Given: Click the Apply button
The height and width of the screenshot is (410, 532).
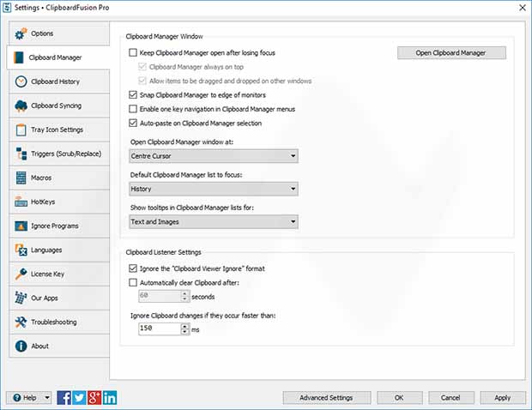Looking at the screenshot, I should (503, 397).
